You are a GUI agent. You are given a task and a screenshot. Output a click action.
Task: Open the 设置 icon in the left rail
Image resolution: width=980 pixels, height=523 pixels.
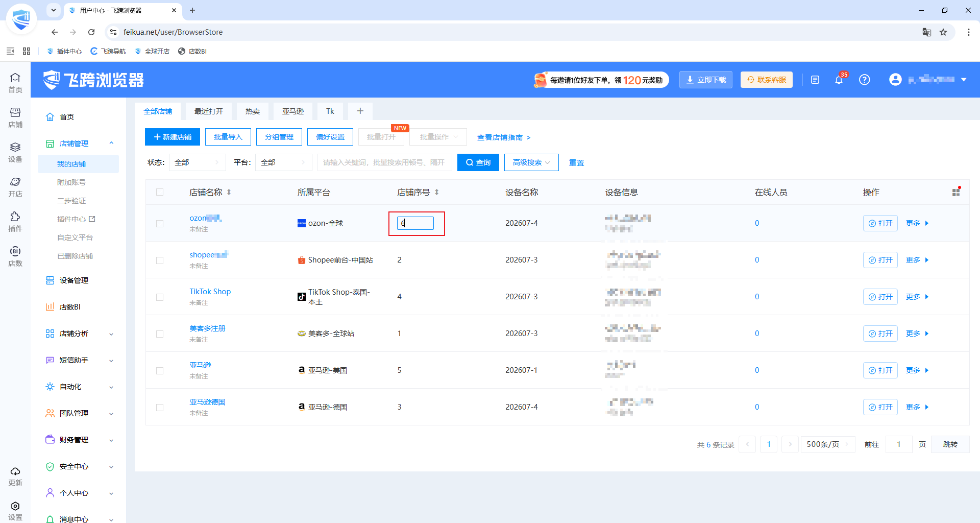pos(15,511)
